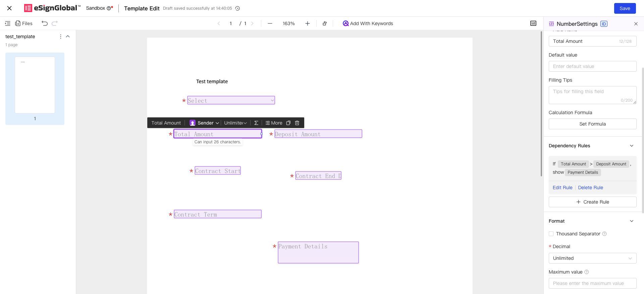Image resolution: width=644 pixels, height=294 pixels.
Task: Click the Edit Rule link
Action: coord(562,188)
